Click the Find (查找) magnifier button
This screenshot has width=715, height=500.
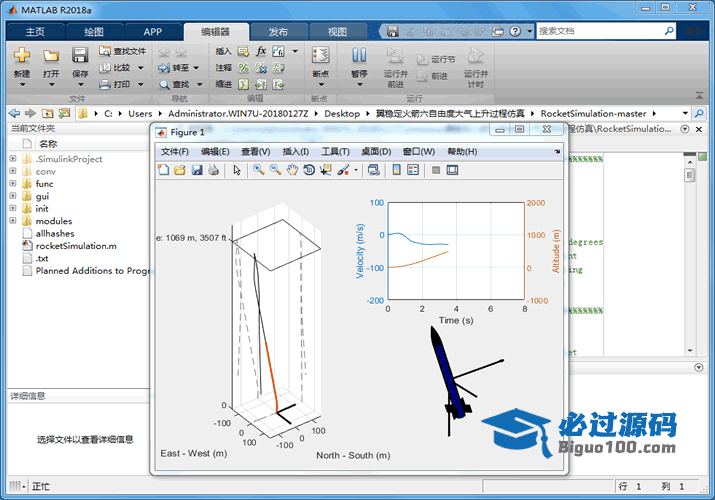pos(174,84)
